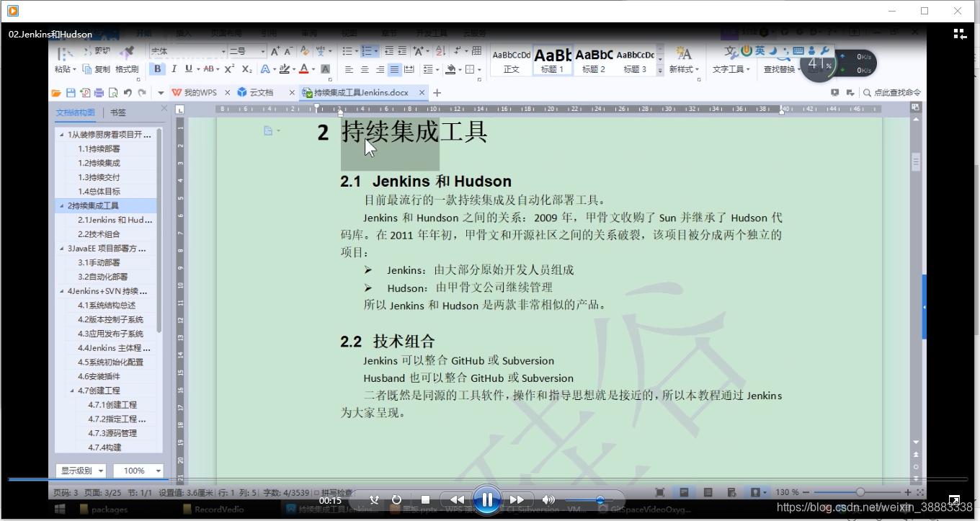
Task: Open the 粘贴 paste dropdown
Action: (66, 69)
